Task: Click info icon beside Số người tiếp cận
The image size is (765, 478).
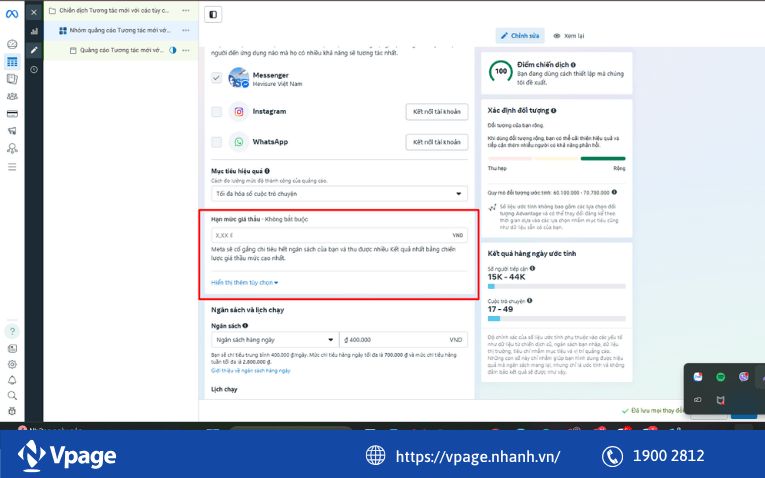Action: tap(532, 268)
